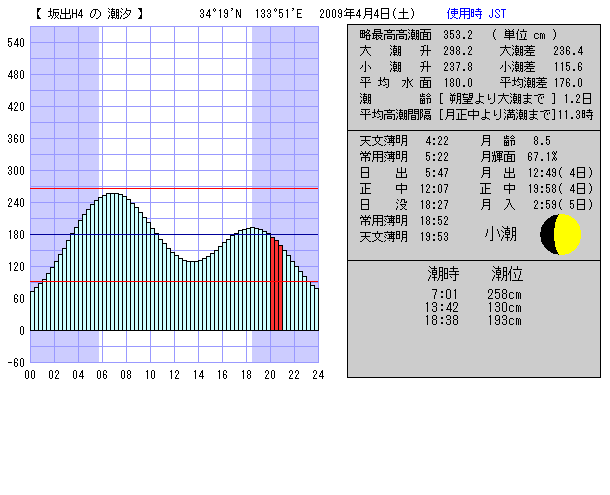Click the sun '正中 12:07' entry
610x495 pixels.
[x=404, y=189]
